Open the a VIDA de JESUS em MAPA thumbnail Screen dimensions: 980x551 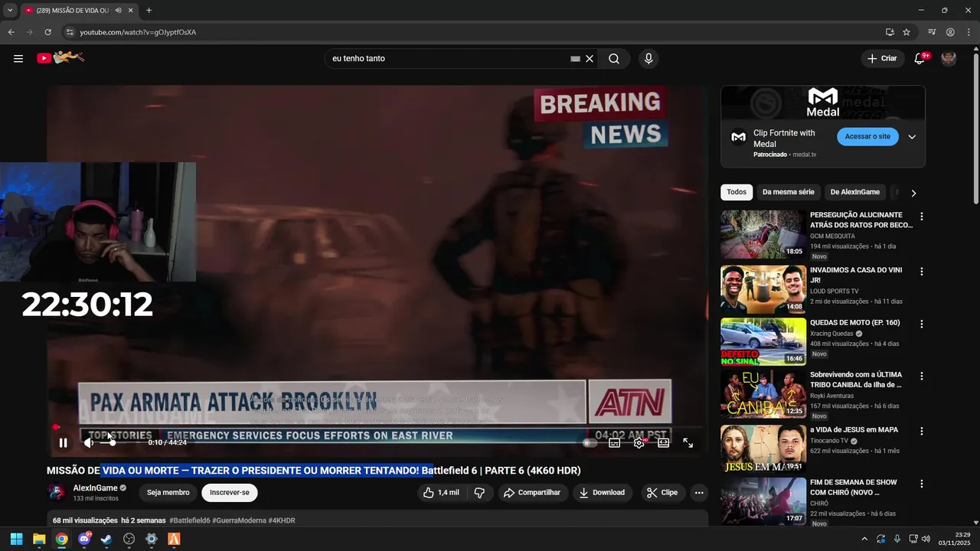click(x=763, y=448)
